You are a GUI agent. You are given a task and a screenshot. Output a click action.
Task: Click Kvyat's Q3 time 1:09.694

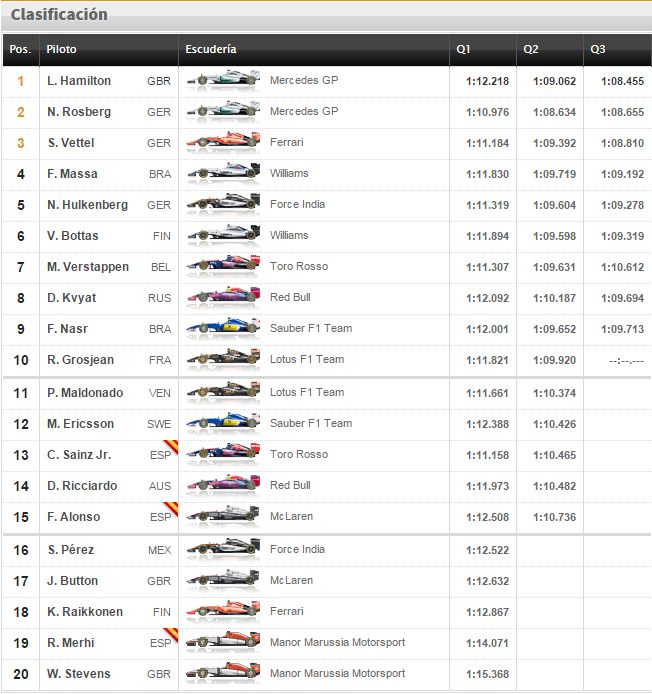(622, 298)
